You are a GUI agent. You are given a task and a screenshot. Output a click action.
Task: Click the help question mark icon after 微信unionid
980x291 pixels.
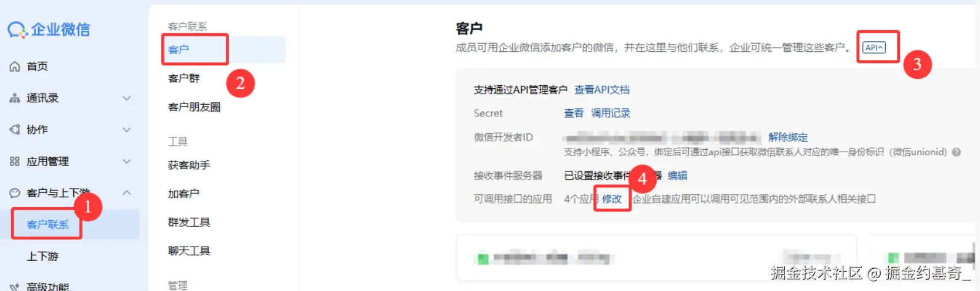coord(957,152)
